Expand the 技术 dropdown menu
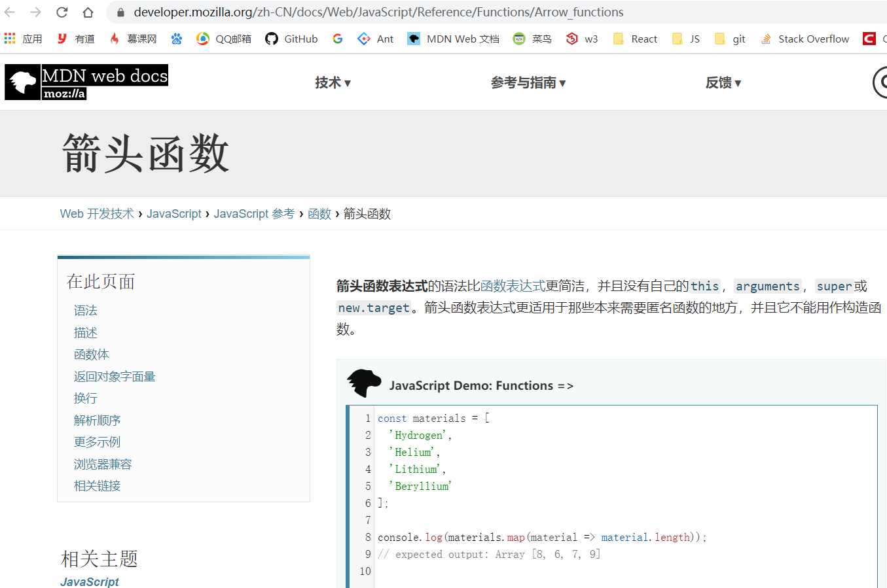Viewport: 887px width, 588px height. coord(333,82)
